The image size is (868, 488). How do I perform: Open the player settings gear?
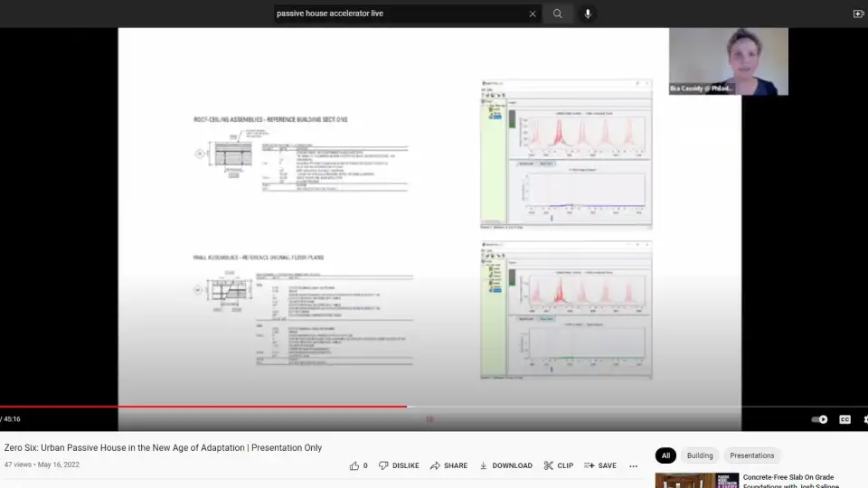(x=864, y=419)
